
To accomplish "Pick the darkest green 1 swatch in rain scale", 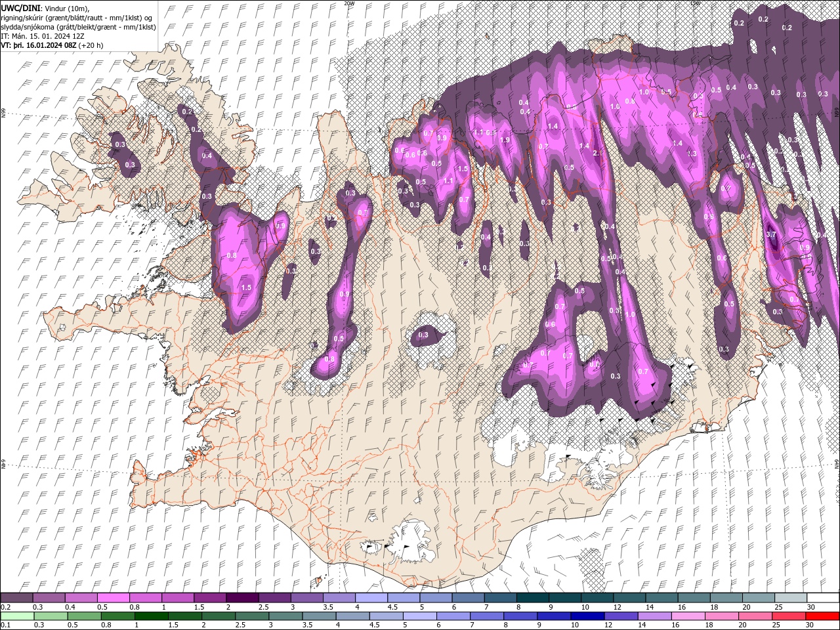I will point(152,616).
